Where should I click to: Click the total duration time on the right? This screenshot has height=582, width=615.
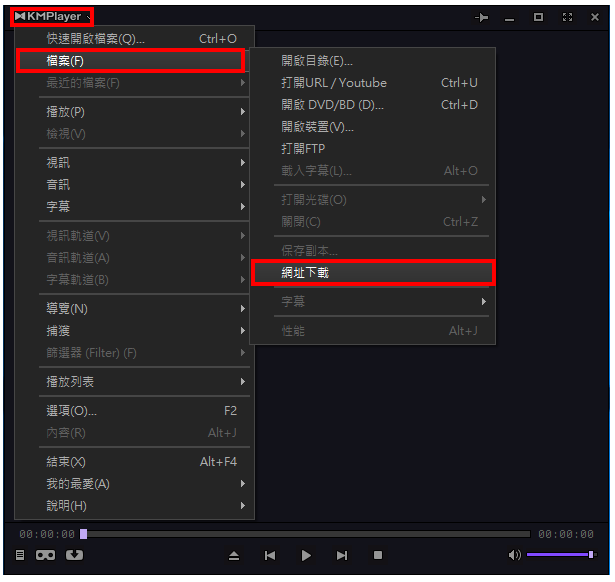(566, 534)
